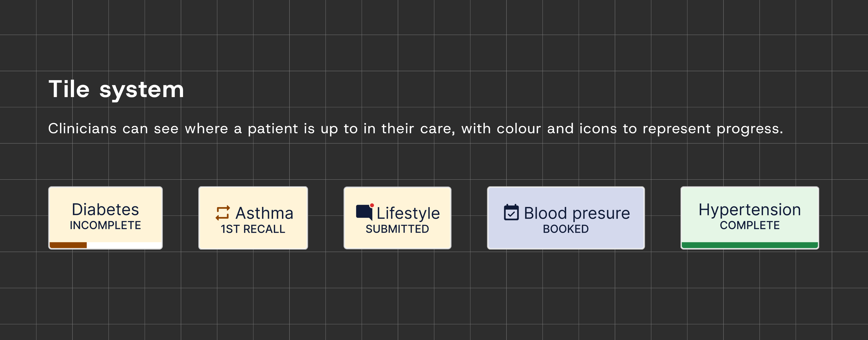The height and width of the screenshot is (340, 868).
Task: Click the white unfilled part of Diabetes progress bar
Action: [124, 245]
